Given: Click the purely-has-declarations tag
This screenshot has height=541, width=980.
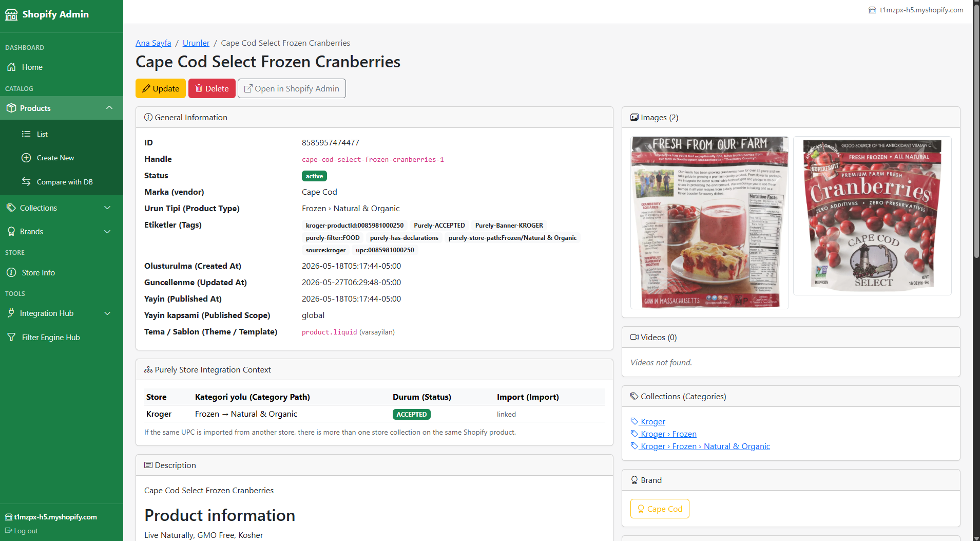Looking at the screenshot, I should click(x=404, y=237).
